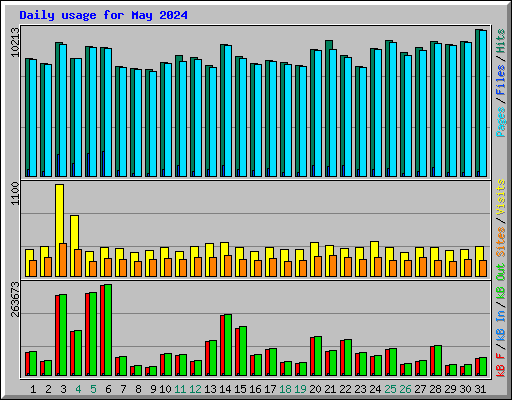This screenshot has width=512, height=400.
Task: Click the cyan files bar for day 9
Action: click(153, 124)
